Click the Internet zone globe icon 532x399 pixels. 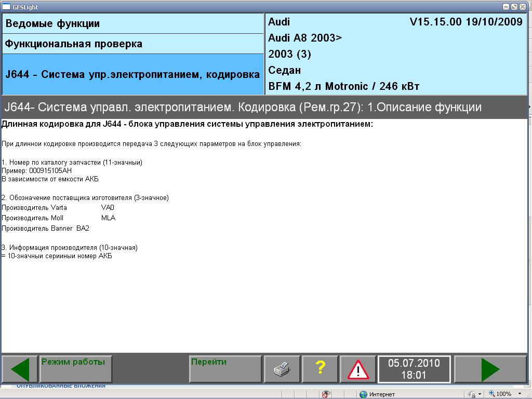(364, 394)
